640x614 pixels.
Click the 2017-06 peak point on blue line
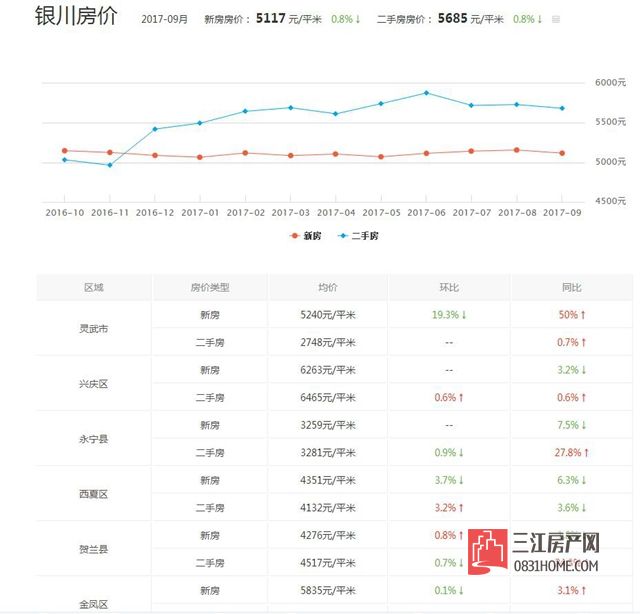tap(427, 93)
